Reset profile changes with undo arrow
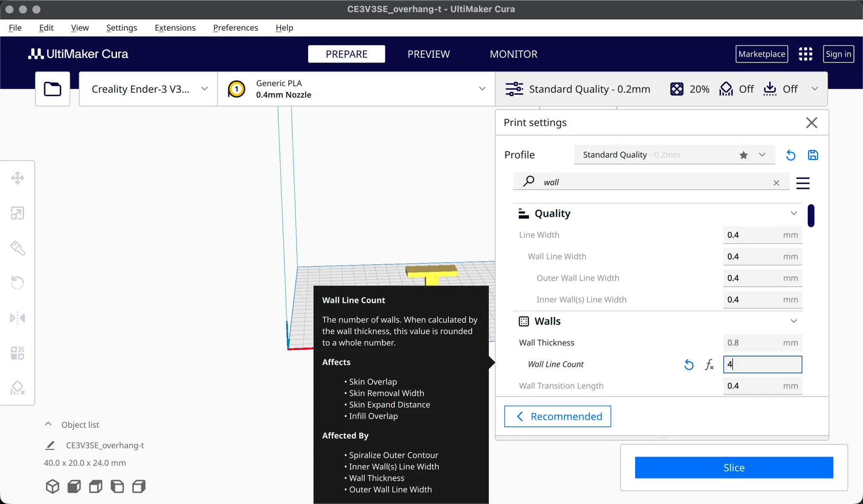Screen dimensions: 863x504 (791, 155)
